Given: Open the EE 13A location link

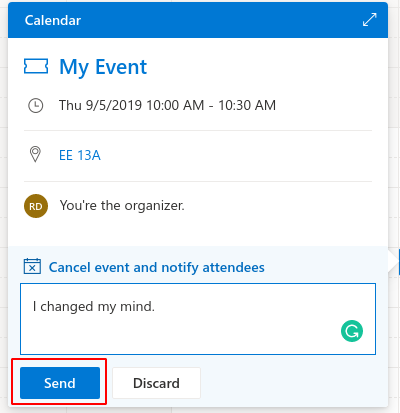Looking at the screenshot, I should pos(80,155).
